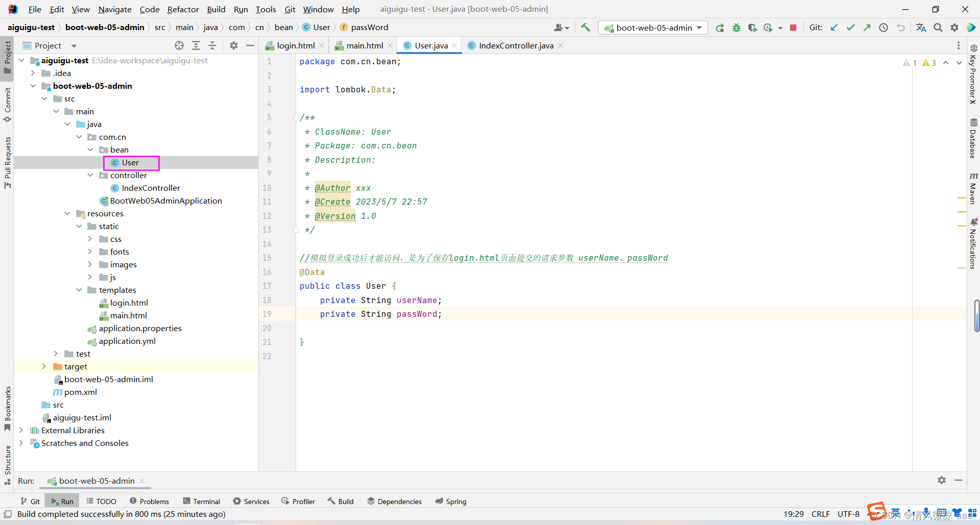Rollback changes with the undo icon
The height and width of the screenshot is (525, 980).
[900, 28]
